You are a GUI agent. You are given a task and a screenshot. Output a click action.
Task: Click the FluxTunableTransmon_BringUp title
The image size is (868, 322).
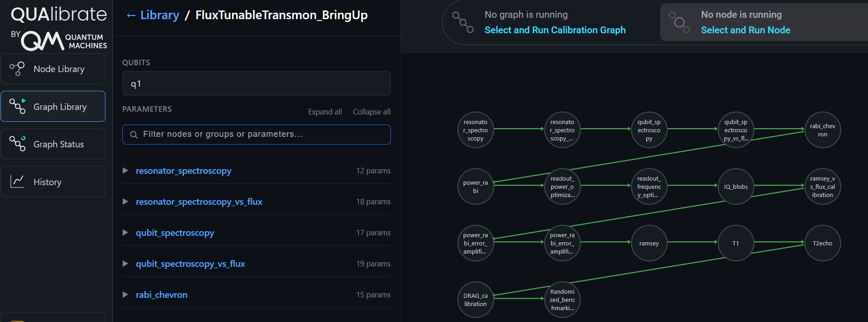[281, 15]
